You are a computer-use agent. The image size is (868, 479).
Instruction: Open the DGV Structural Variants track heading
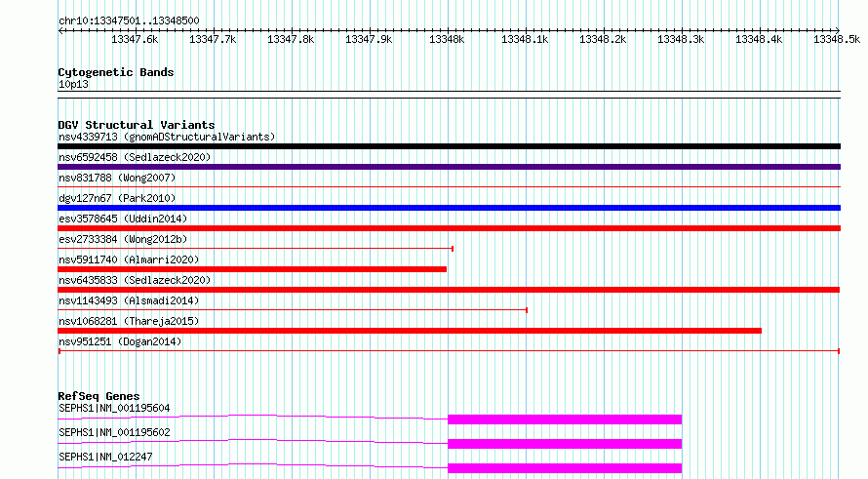pyautogui.click(x=137, y=125)
